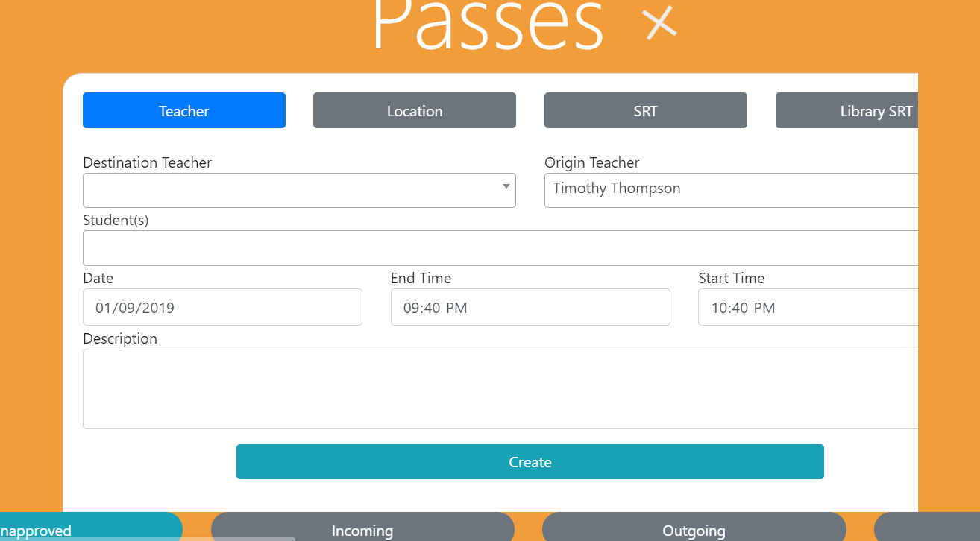Show Unapproved passes filter

(91, 527)
